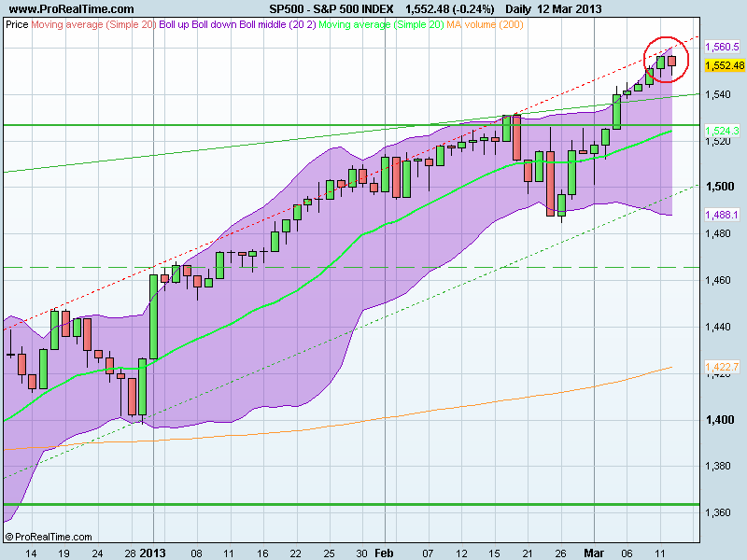Click the orange 1,422.7 MA tag
Screen dimensions: 747x560
722,367
